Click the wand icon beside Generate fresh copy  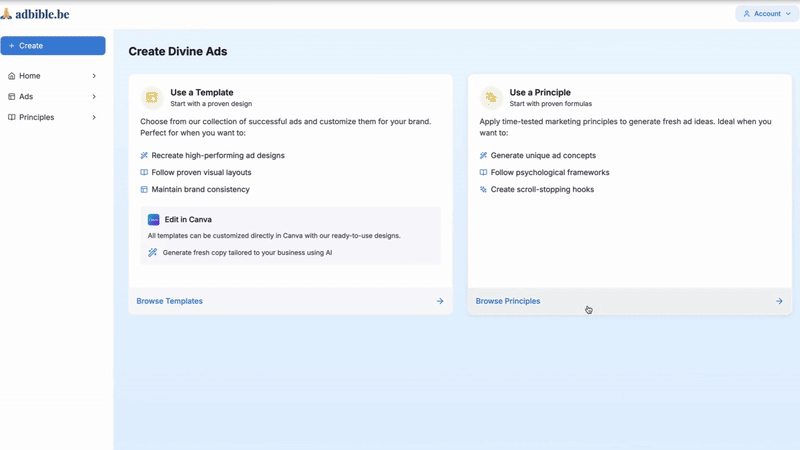[x=153, y=253]
